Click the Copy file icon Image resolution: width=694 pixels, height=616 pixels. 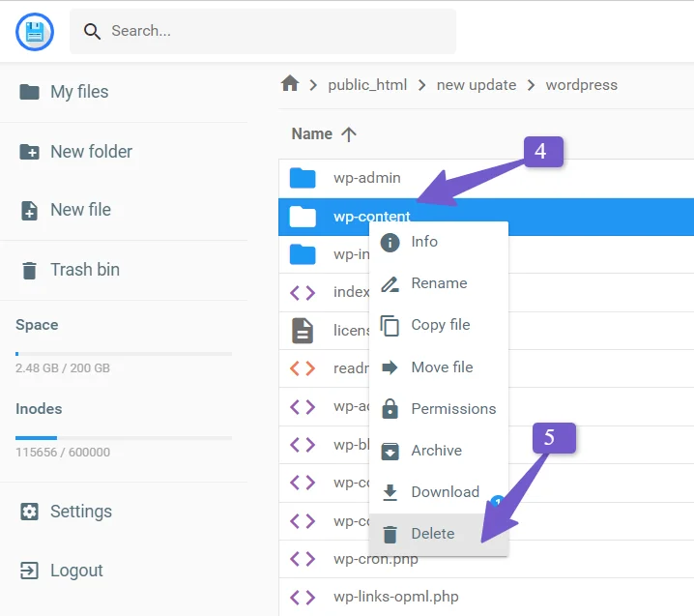[x=390, y=326]
